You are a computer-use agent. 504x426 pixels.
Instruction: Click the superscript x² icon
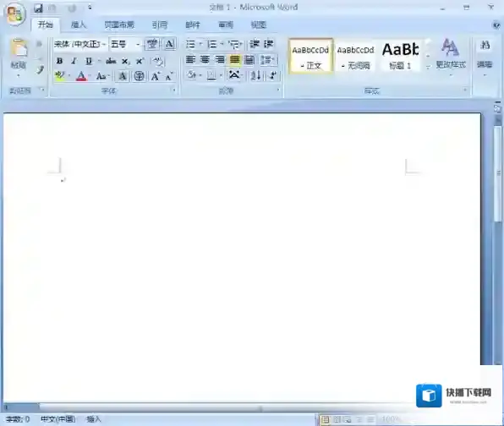click(x=140, y=61)
